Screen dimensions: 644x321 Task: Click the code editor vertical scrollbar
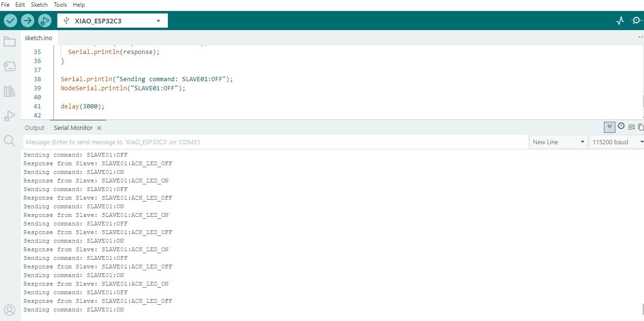(643, 101)
